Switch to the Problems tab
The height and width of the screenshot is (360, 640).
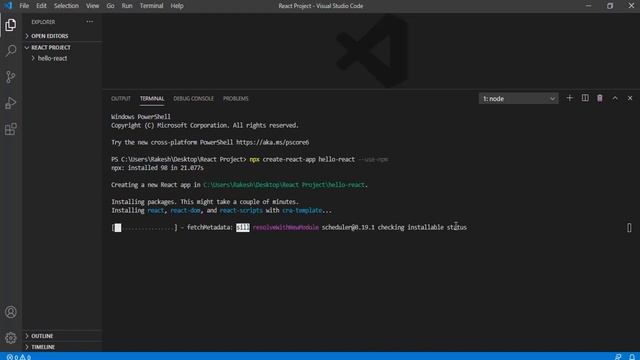pos(236,99)
